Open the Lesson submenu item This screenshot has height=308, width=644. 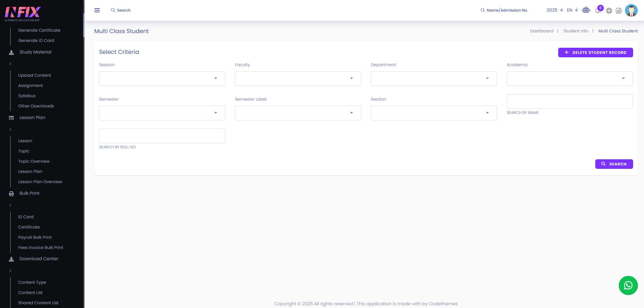tap(25, 141)
